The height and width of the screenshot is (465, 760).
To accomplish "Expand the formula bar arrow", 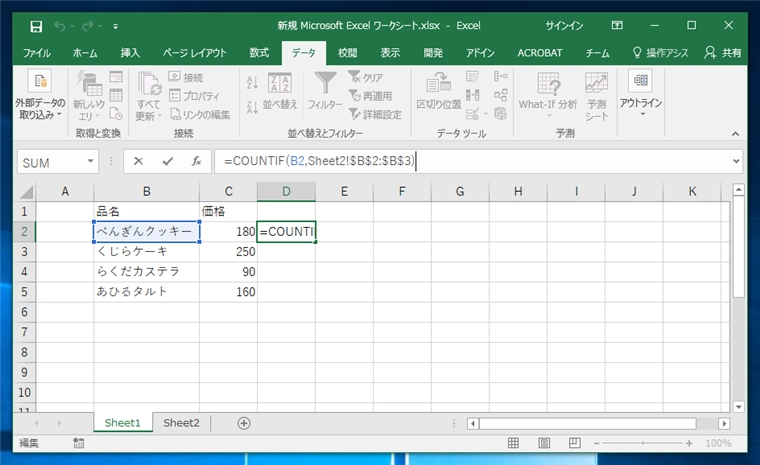I will (736, 161).
